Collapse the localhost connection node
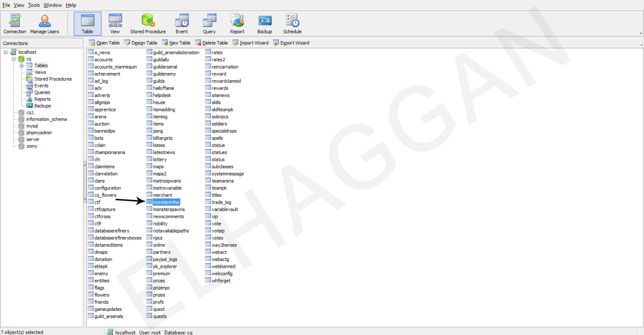 pyautogui.click(x=6, y=52)
